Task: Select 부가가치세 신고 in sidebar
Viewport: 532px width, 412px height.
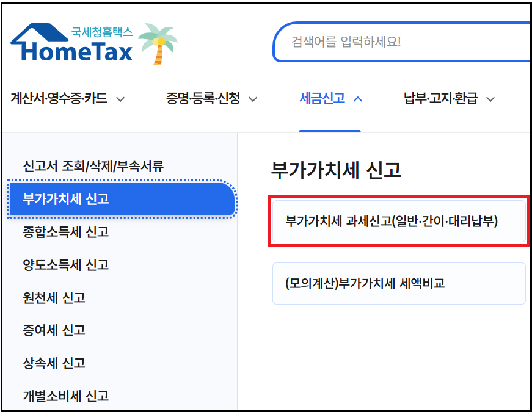Action: pyautogui.click(x=123, y=199)
